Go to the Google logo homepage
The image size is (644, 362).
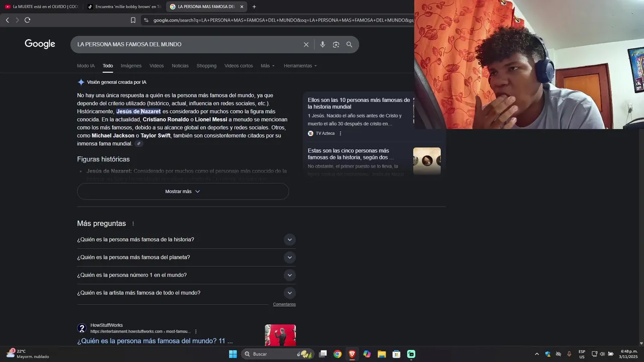40,44
